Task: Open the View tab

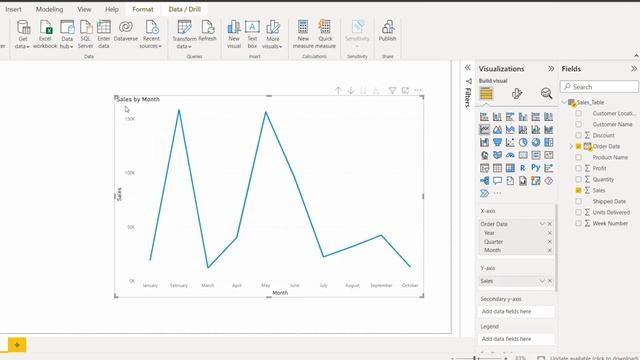Action: pos(84,9)
